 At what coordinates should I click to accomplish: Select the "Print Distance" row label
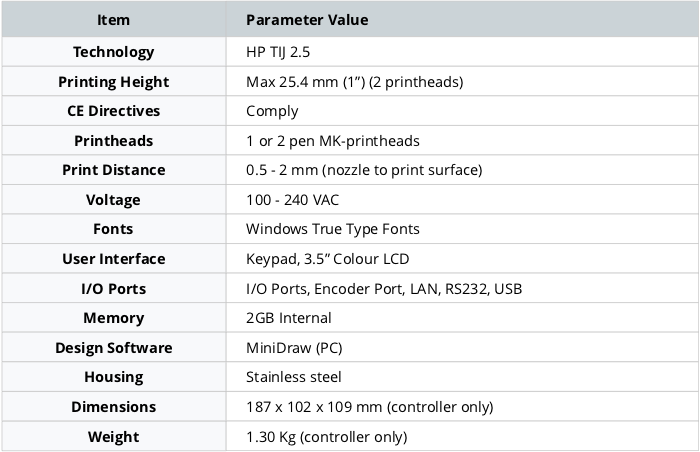(113, 170)
